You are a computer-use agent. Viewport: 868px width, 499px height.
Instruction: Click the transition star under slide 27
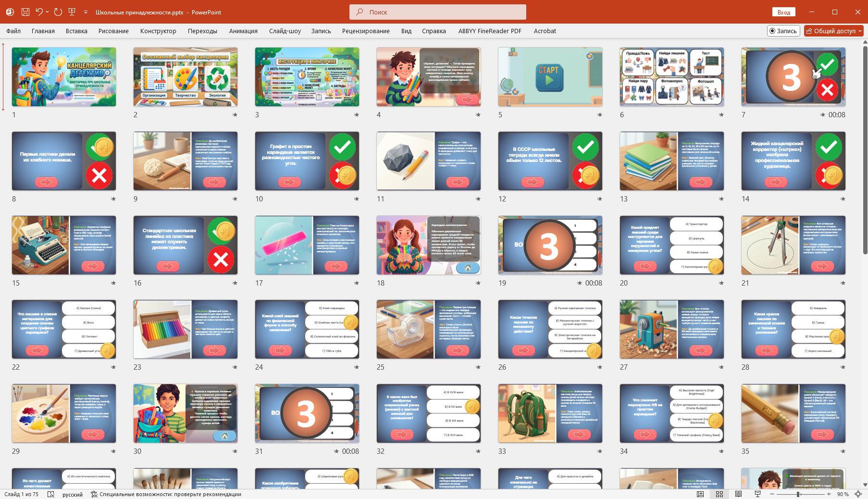721,367
